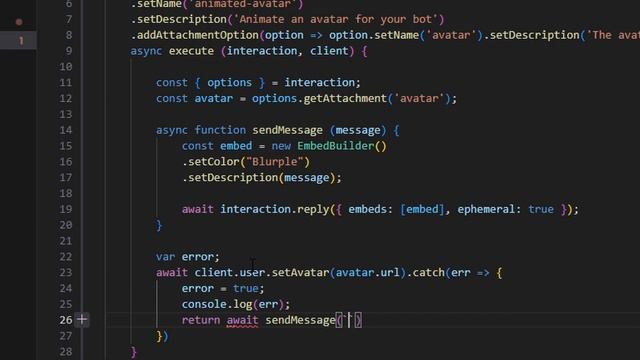Click the 'Animate an avatar for your bot' string

(x=336, y=19)
